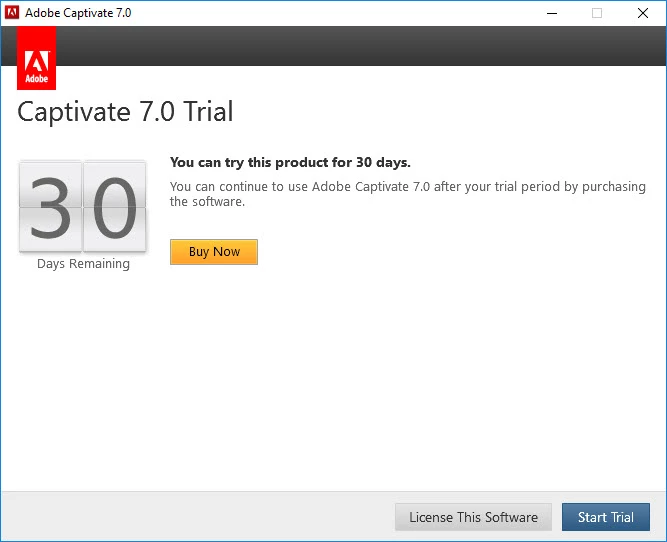Minimize the Adobe Captivate 7.0 window

coord(552,13)
